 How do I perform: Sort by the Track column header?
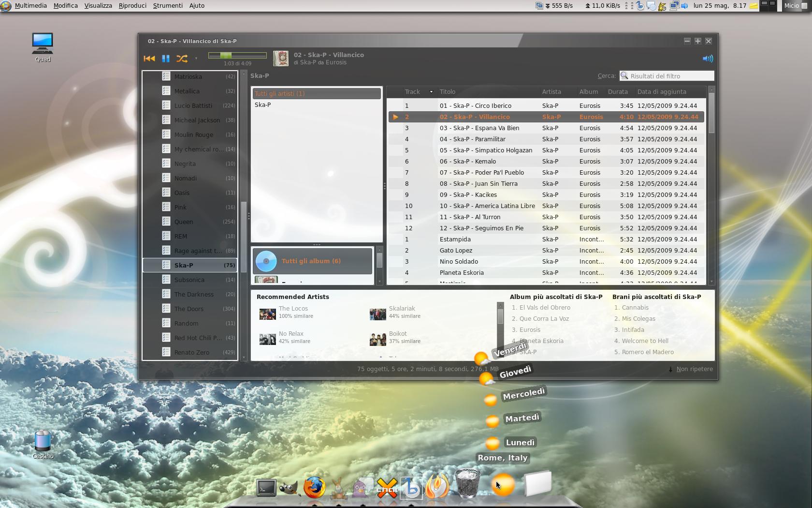pos(419,91)
